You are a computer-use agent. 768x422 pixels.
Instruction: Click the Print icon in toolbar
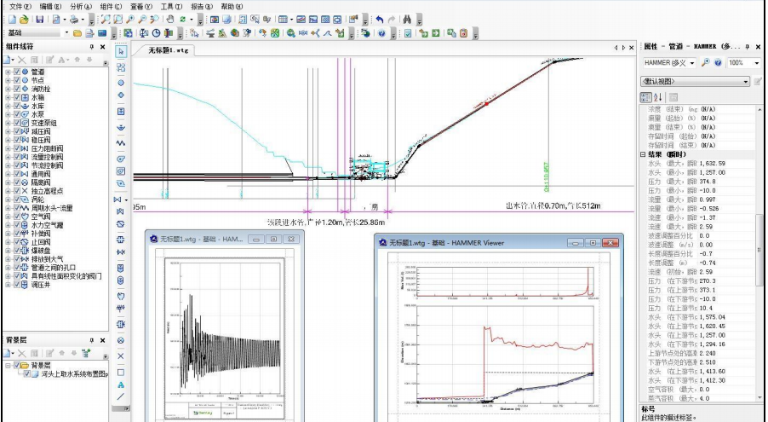[x=73, y=20]
